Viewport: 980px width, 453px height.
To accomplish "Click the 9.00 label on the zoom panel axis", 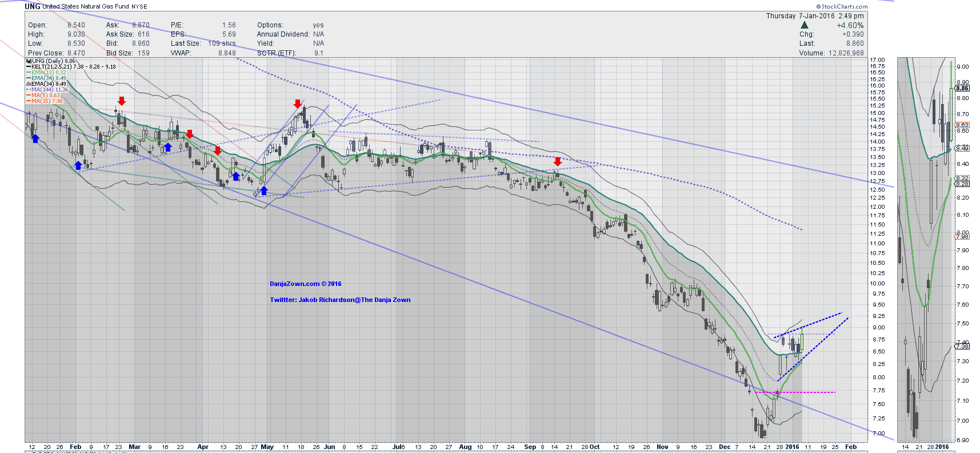I will point(963,67).
